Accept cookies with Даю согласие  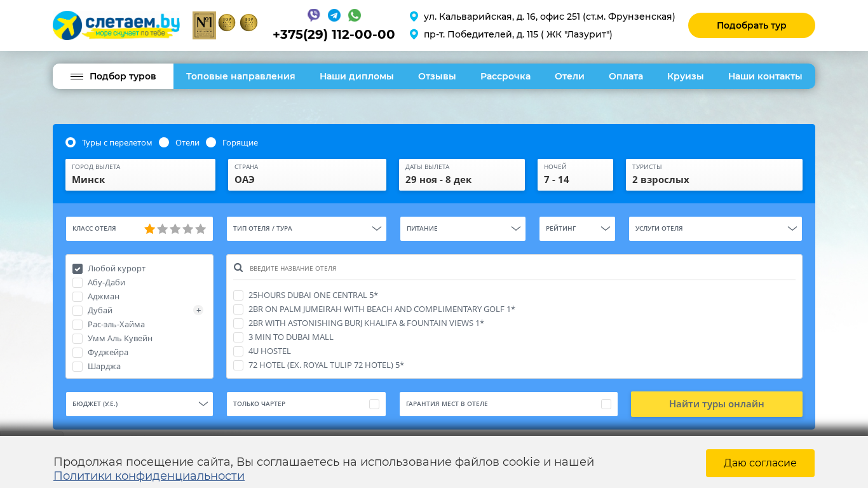(760, 463)
